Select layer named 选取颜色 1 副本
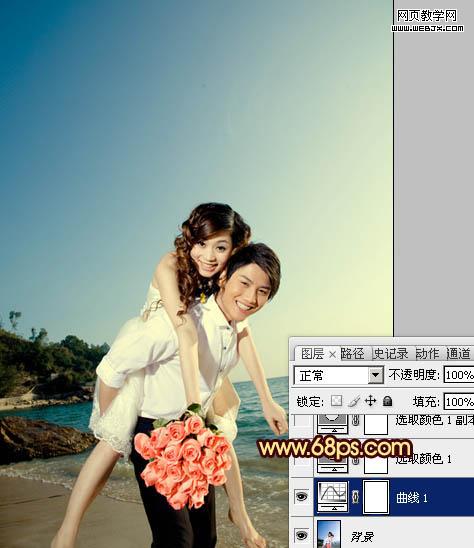The image size is (474, 548). click(434, 420)
